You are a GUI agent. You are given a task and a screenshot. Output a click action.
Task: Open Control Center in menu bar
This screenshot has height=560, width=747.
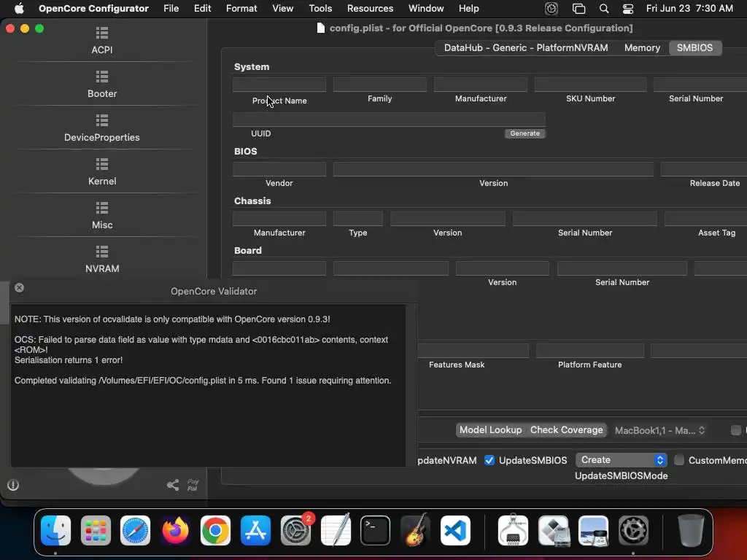coord(628,9)
